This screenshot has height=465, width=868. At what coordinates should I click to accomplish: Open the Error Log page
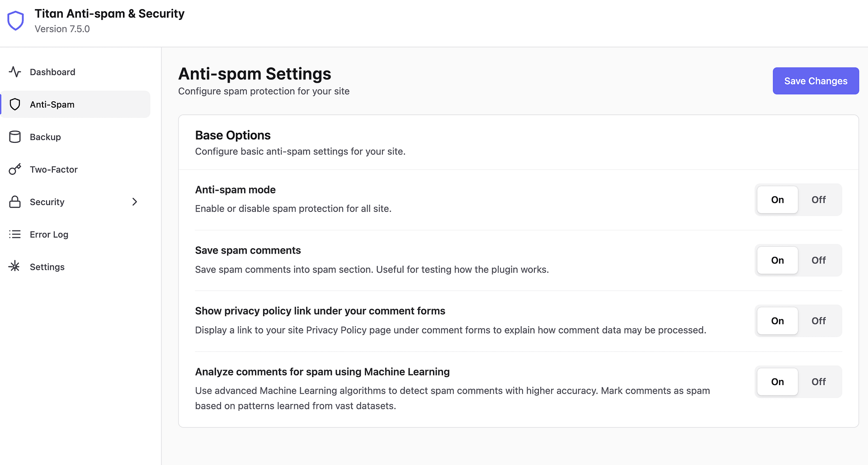[49, 235]
